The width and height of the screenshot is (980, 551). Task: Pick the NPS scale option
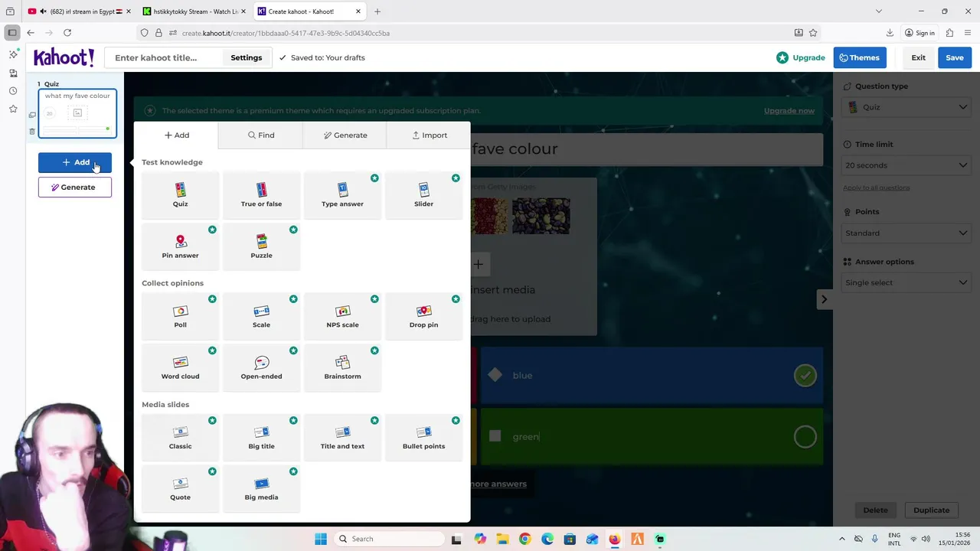pos(342,316)
